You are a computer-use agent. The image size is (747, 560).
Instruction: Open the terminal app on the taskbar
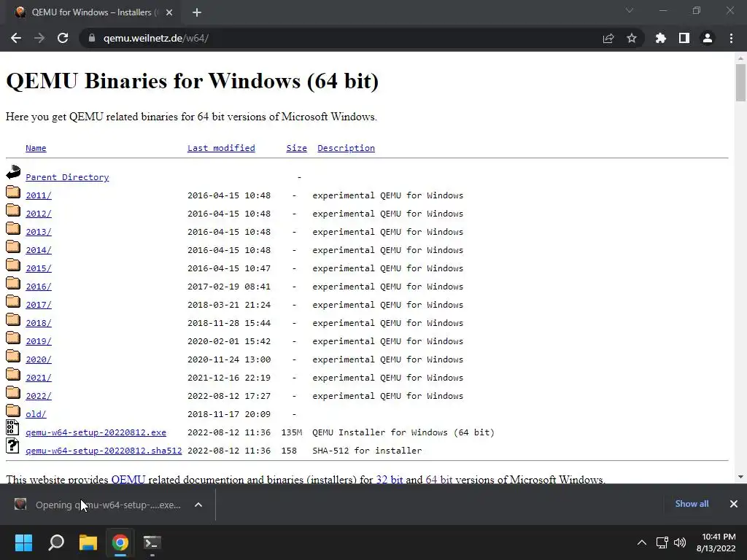click(x=152, y=542)
